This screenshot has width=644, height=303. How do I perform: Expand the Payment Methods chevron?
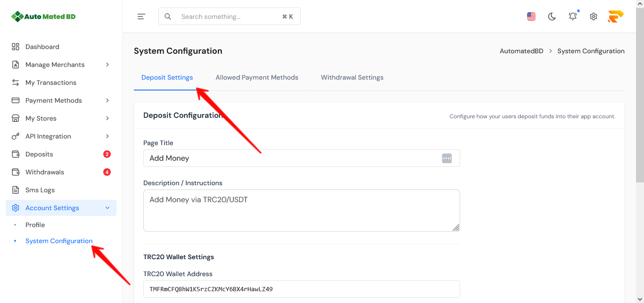coord(107,100)
